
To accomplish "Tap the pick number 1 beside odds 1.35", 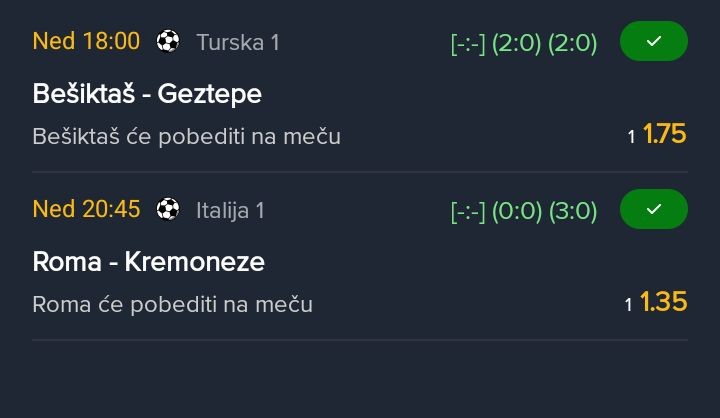I will pyautogui.click(x=629, y=305).
